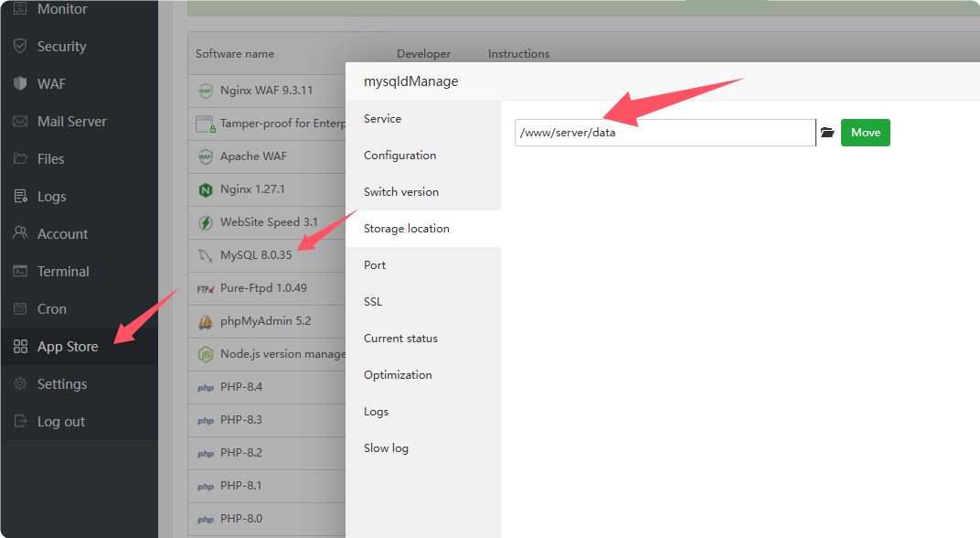Select the Switch version tab
The image size is (980, 538).
click(x=423, y=192)
